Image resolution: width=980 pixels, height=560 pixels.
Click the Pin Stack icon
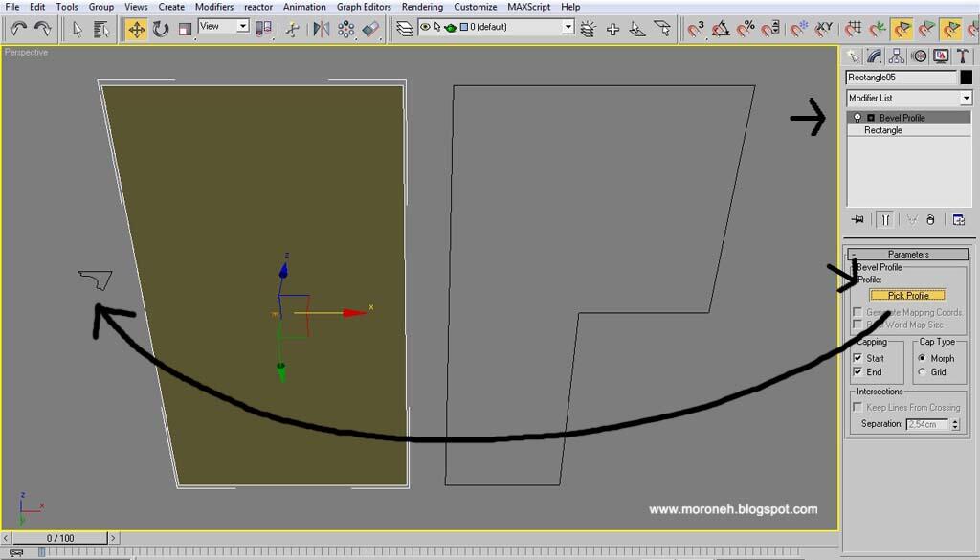[x=857, y=219]
